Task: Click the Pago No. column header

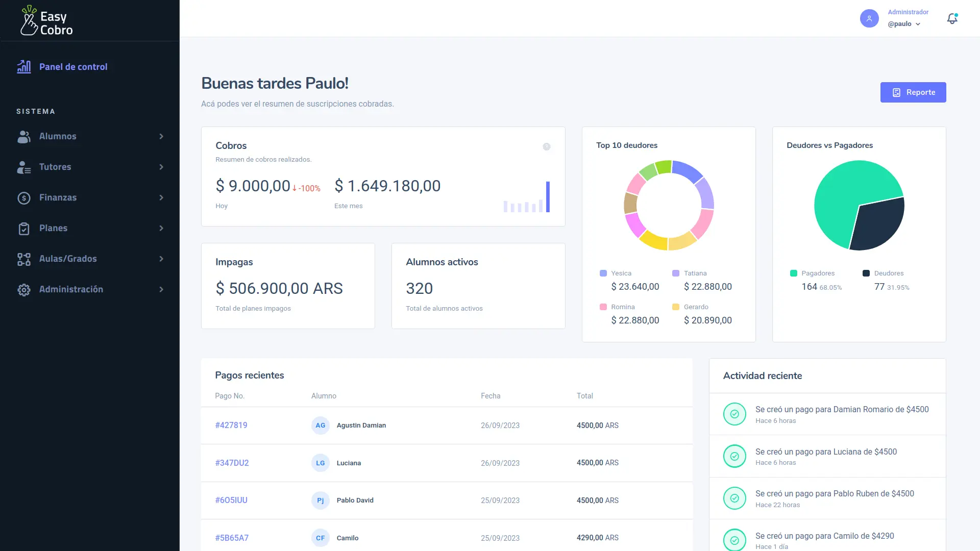Action: tap(230, 396)
